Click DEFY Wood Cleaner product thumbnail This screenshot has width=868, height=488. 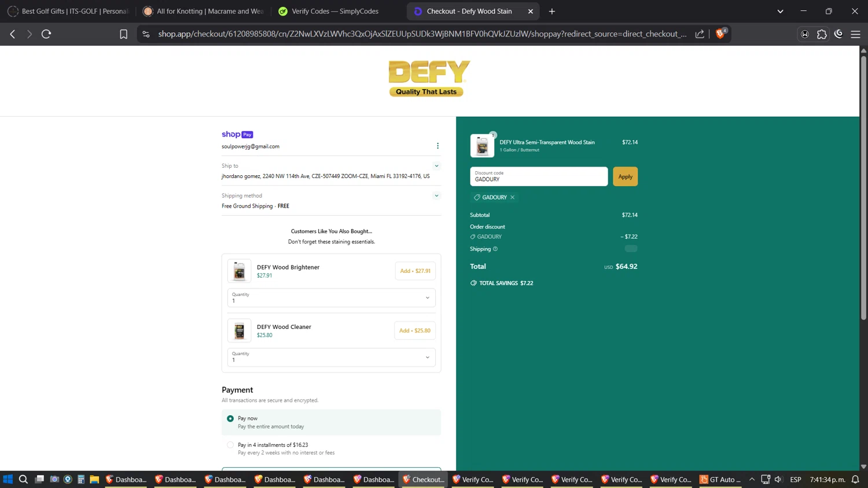click(x=239, y=331)
